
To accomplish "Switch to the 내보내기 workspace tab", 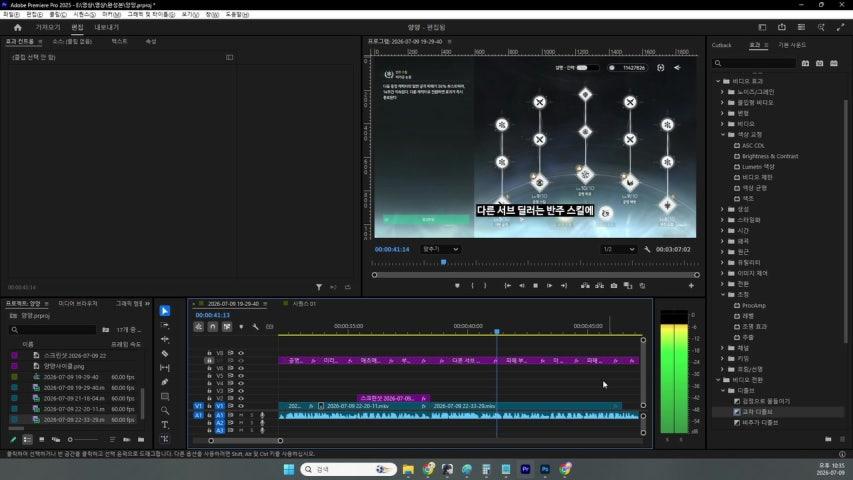I will (107, 27).
